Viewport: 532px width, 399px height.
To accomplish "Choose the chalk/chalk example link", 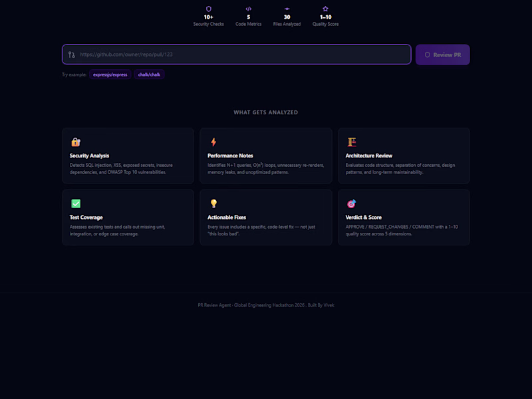I will [x=149, y=74].
